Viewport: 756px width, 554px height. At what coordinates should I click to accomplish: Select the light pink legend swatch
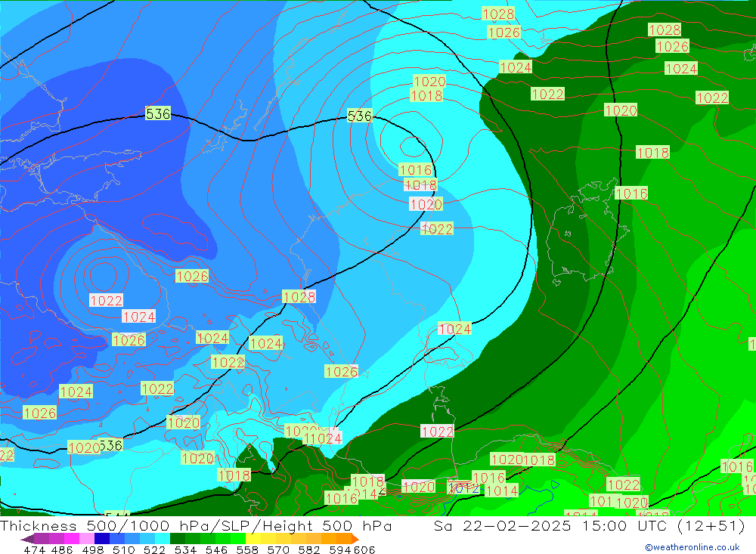click(87, 539)
